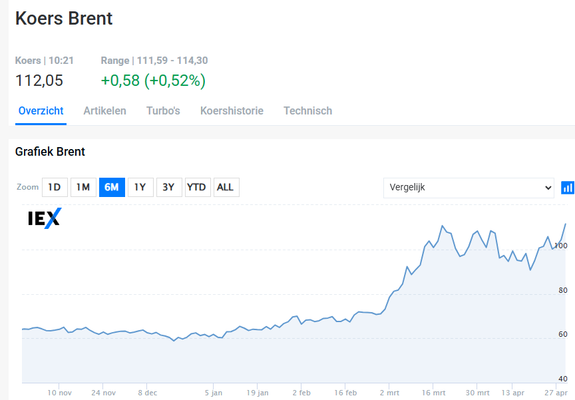Switch to the Koershistorie tab
Screen dimensions: 575x400
[x=232, y=111]
